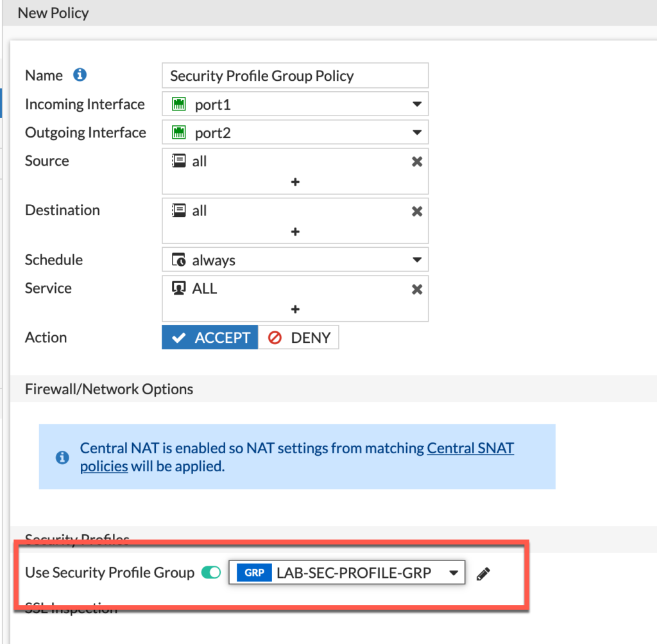Toggle Use Security Profile Group switch

pos(210,572)
